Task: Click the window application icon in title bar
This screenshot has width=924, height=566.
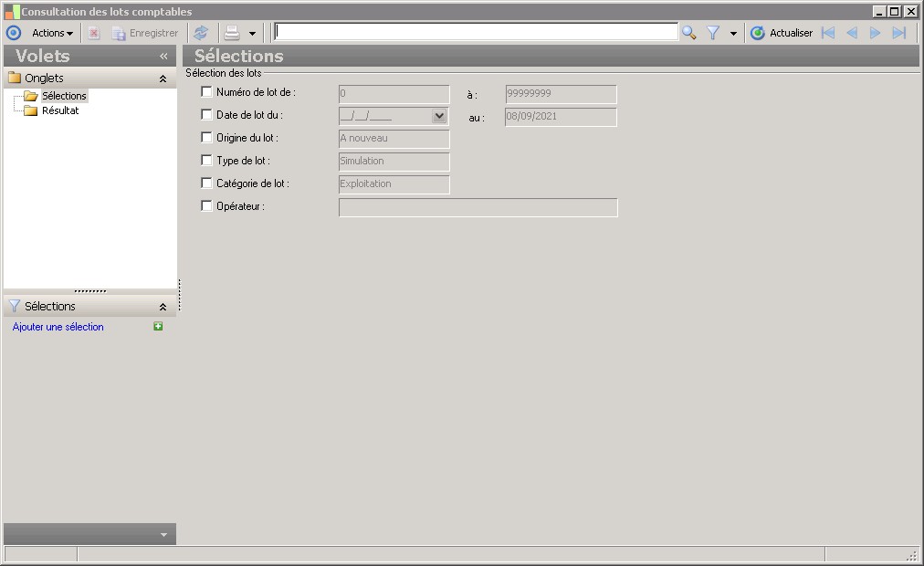Action: coord(13,11)
